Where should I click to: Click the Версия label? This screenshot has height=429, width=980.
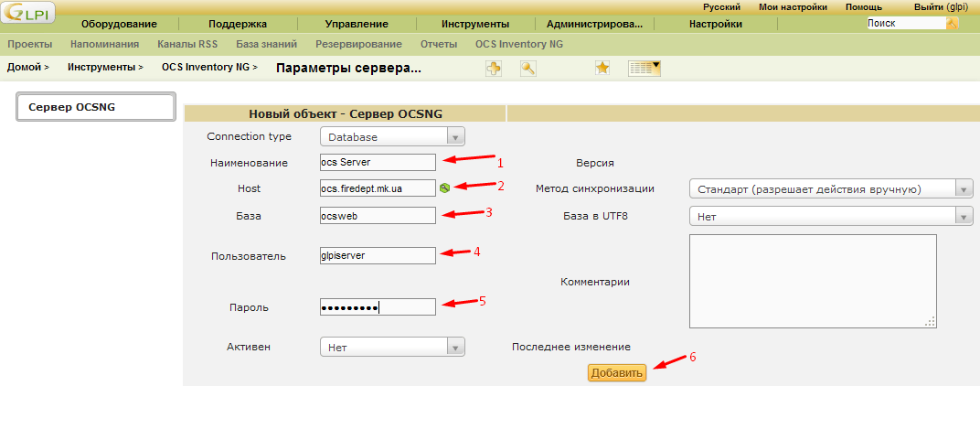(x=595, y=163)
